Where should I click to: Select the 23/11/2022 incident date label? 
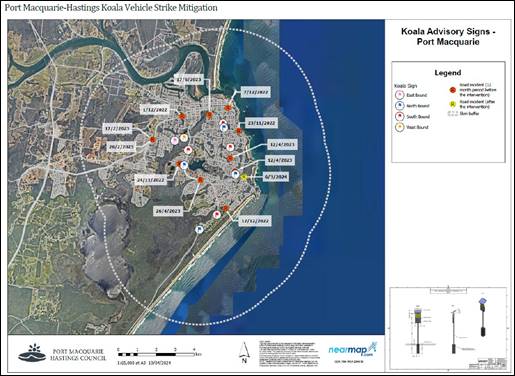pyautogui.click(x=262, y=123)
